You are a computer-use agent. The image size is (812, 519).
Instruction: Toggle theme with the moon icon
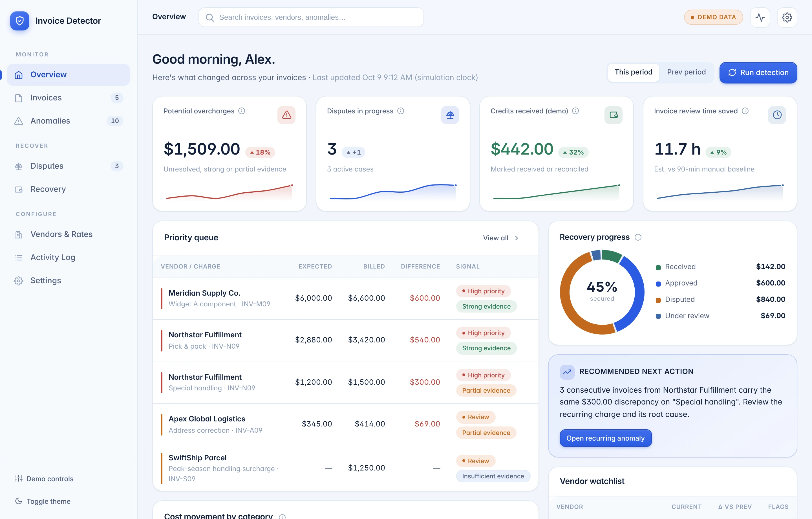(19, 501)
